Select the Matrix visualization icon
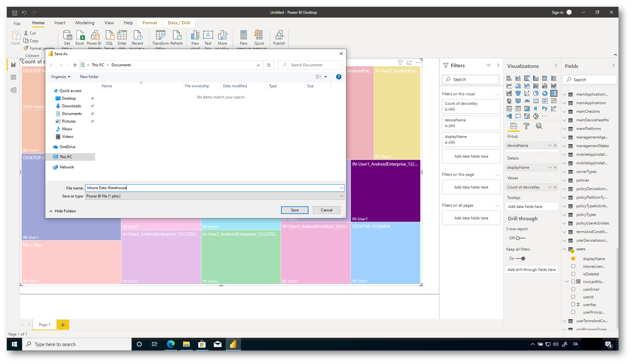Screen dimensions: 632x364 tap(527, 109)
